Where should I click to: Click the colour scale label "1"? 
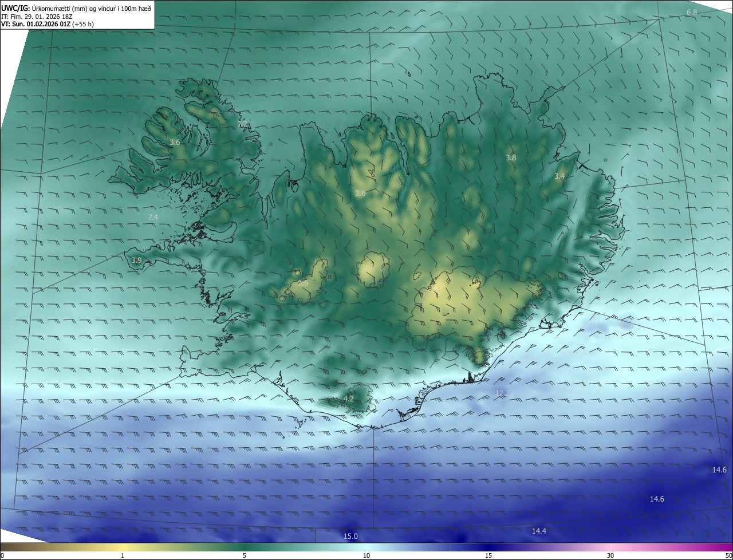pyautogui.click(x=123, y=555)
